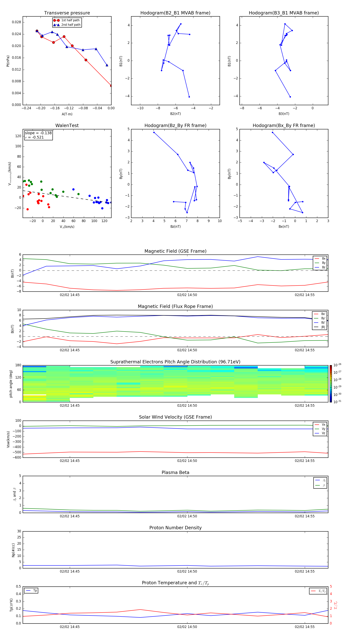Select the "|B|" entry in Flux Rope legend
Screen dimensions: 351x644
pos(320,327)
